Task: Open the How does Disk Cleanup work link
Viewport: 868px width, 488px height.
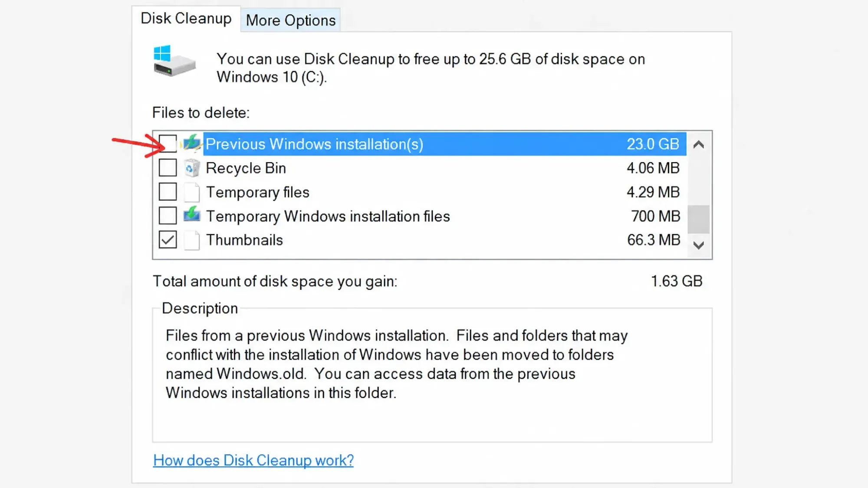Action: point(253,460)
